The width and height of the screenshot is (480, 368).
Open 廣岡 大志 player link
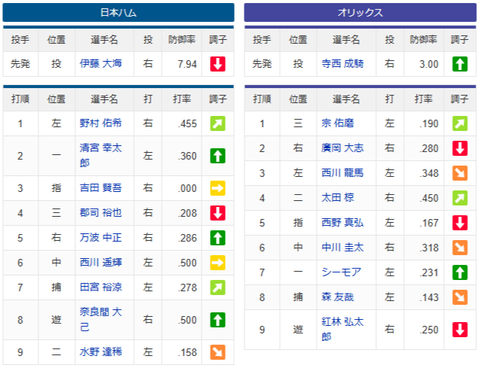coord(342,148)
